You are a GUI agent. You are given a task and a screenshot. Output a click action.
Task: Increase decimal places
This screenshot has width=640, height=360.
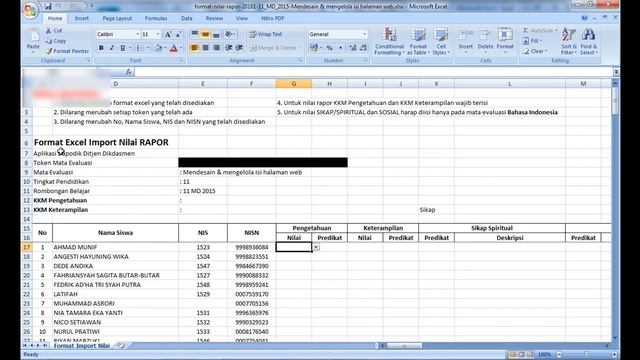(x=352, y=48)
